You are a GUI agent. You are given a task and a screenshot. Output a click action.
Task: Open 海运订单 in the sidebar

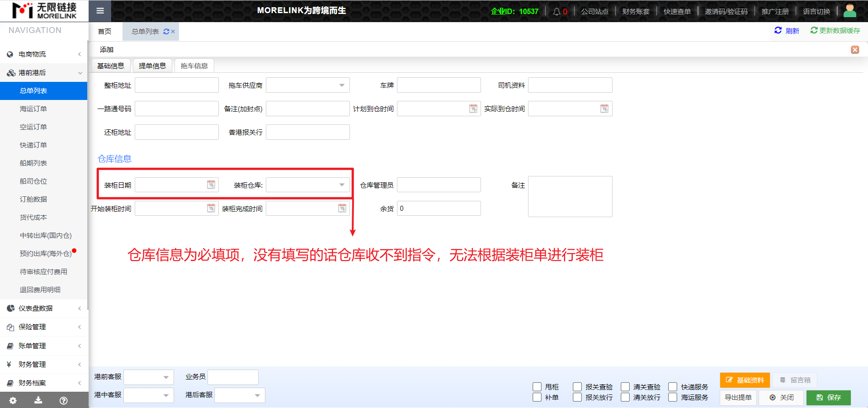33,109
